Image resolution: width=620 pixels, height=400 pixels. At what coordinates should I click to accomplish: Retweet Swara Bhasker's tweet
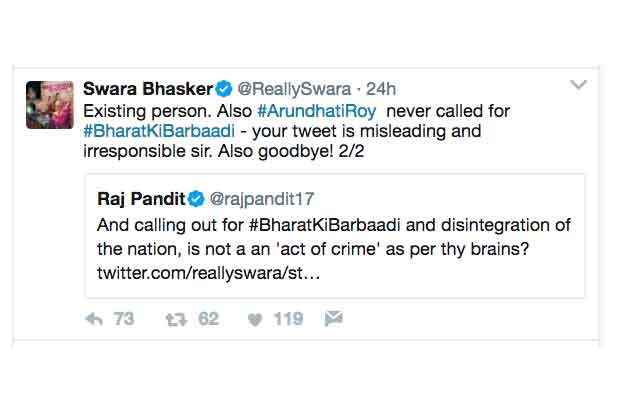point(177,319)
